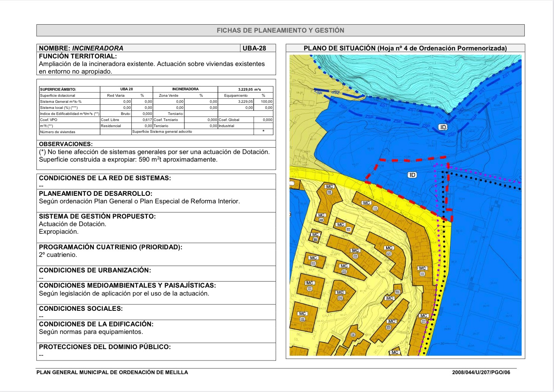Screen dimensions: 554x392
Task: Click the CONDICIONES DE LA EDIFICACIÓN heading
Action: pos(96,324)
